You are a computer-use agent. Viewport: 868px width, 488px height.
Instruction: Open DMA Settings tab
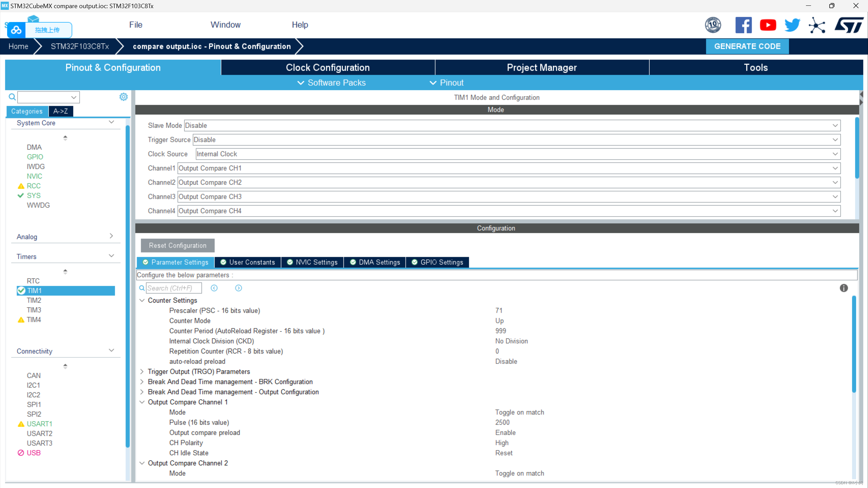[x=375, y=262]
